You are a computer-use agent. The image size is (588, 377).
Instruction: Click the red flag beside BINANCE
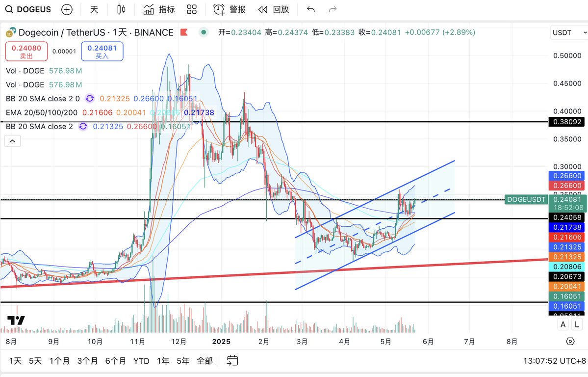pyautogui.click(x=184, y=32)
